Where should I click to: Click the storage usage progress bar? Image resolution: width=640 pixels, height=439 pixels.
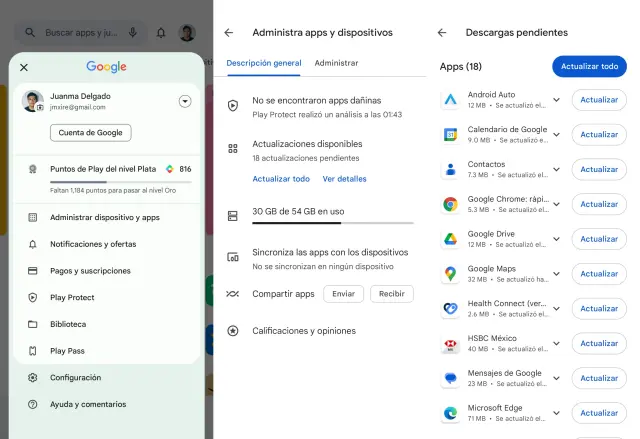click(x=332, y=223)
